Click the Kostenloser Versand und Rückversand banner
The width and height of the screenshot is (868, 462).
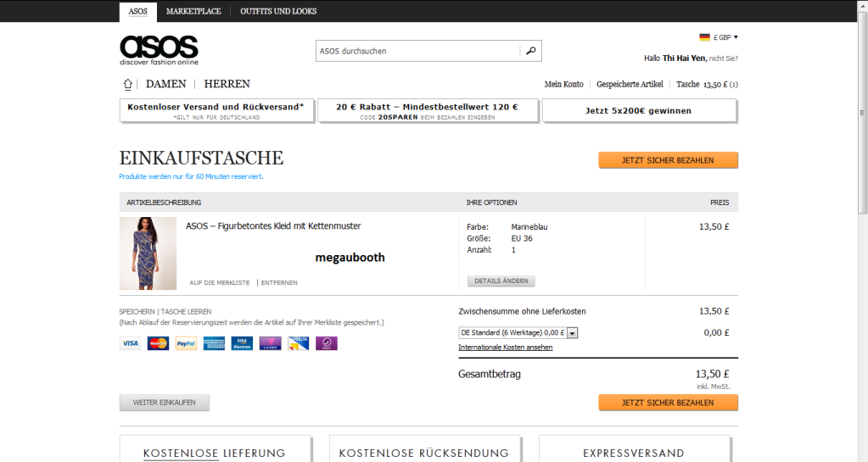click(216, 110)
